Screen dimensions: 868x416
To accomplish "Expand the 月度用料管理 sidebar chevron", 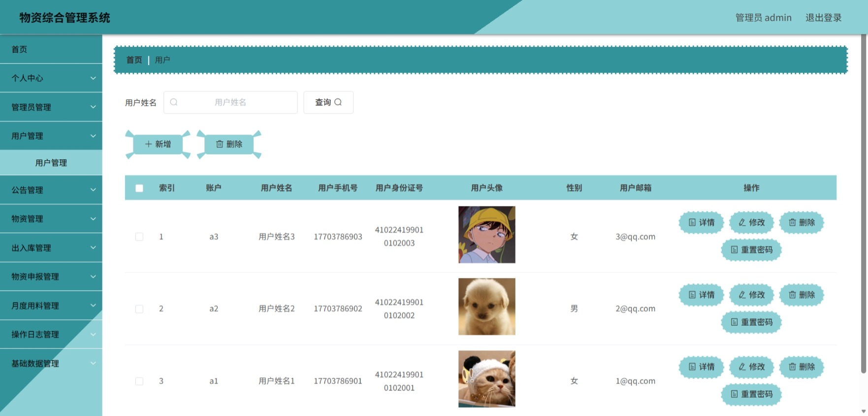I will point(93,306).
